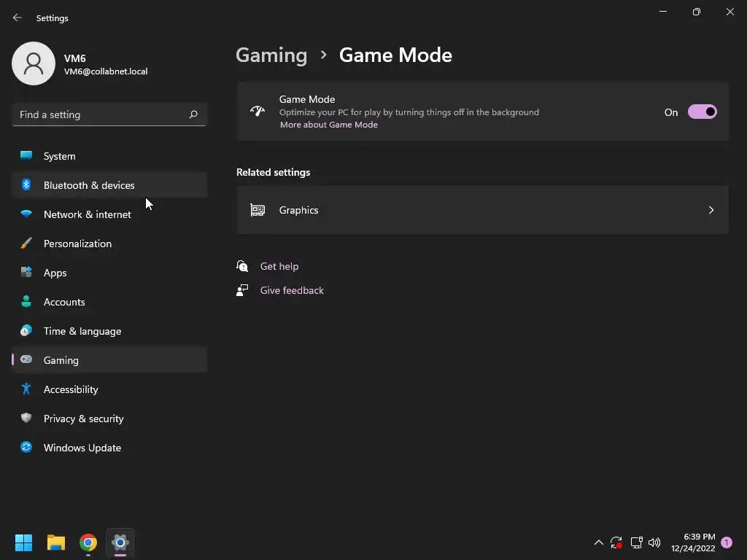The width and height of the screenshot is (747, 560).
Task: Restore down the Settings window
Action: point(697,12)
